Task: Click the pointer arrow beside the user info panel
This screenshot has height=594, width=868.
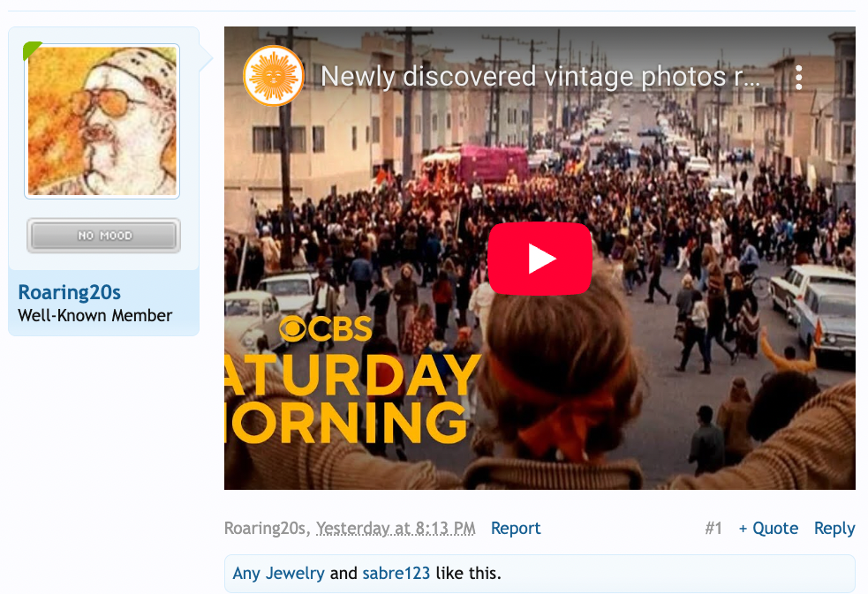Action: (x=207, y=59)
